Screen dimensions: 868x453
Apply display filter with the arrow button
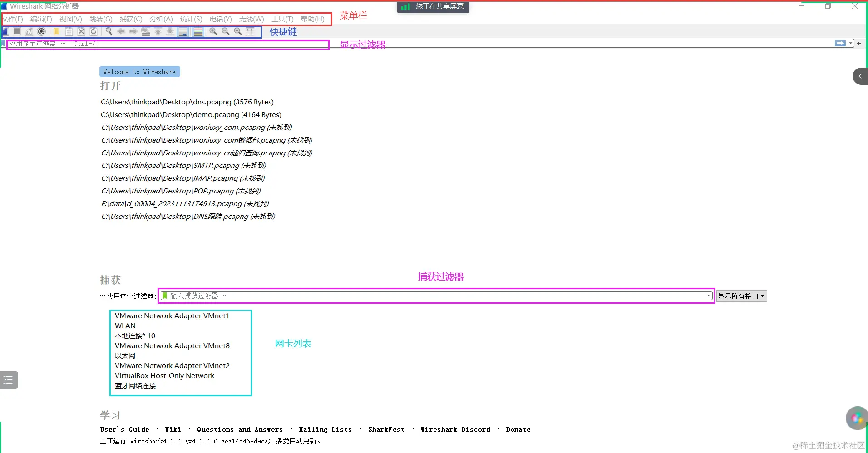click(840, 43)
